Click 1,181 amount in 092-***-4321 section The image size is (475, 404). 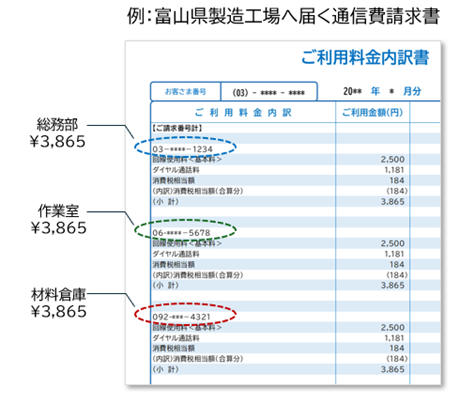pos(394,338)
